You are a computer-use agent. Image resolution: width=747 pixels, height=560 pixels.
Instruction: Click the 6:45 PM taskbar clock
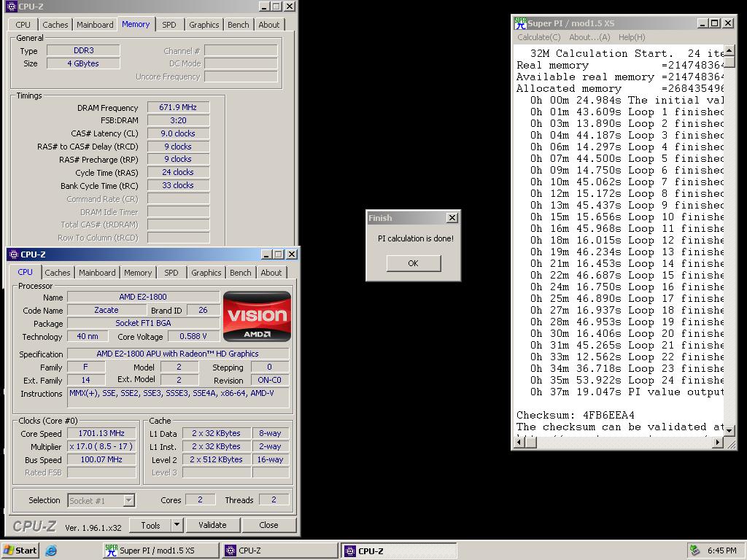coord(721,551)
